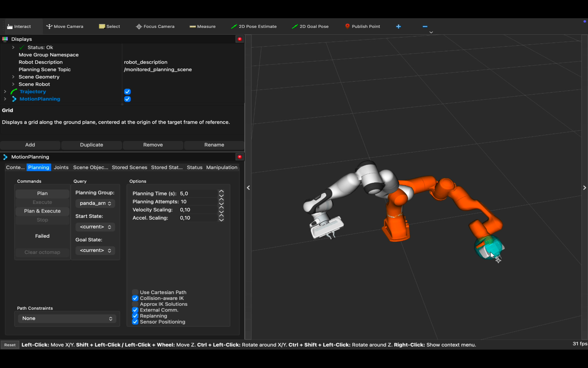Viewport: 588px width, 368px height.
Task: Open the Stored Scenes tab
Action: tap(129, 167)
